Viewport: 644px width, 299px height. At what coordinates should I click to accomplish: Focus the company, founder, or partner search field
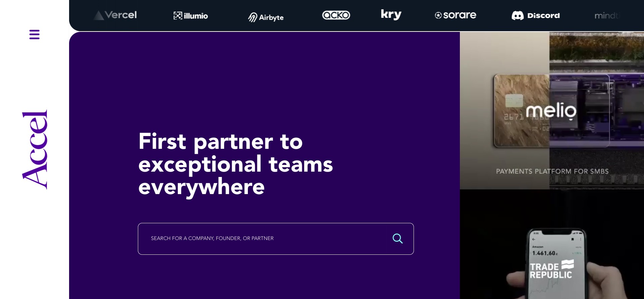click(x=276, y=239)
